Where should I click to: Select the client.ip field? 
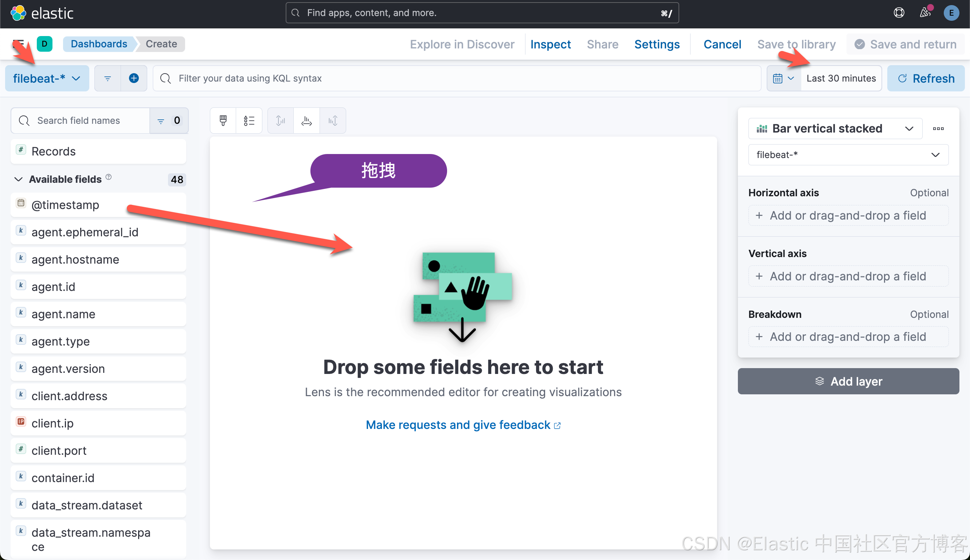coord(98,423)
